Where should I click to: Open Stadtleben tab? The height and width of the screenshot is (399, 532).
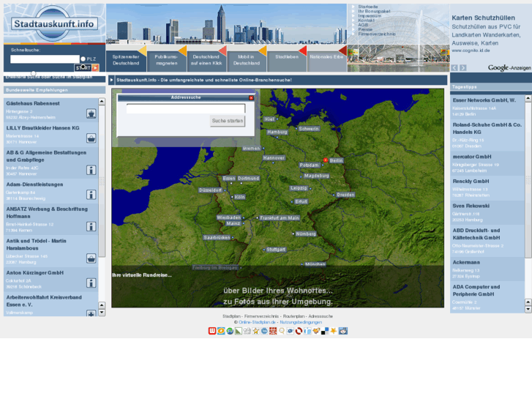[x=287, y=60]
